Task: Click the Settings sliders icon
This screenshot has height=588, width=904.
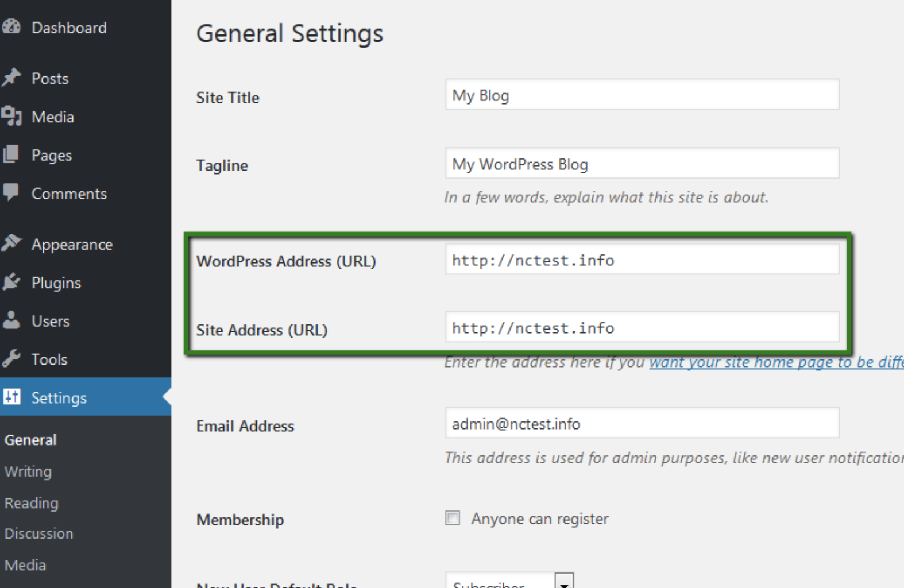Action: click(11, 397)
